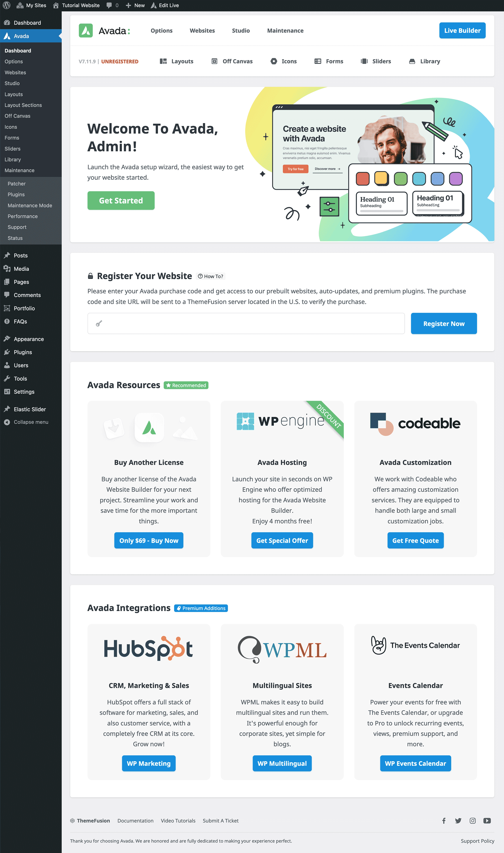Open the Media sidebar menu

point(31,269)
